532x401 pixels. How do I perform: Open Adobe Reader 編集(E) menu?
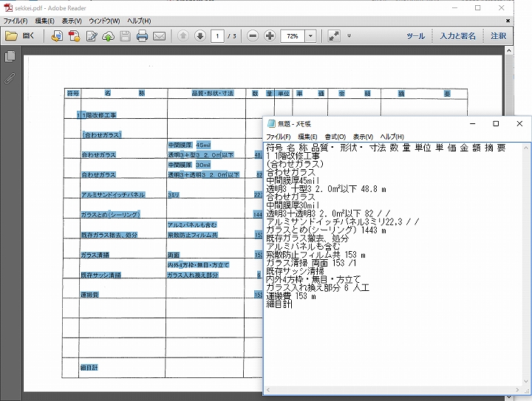click(45, 21)
